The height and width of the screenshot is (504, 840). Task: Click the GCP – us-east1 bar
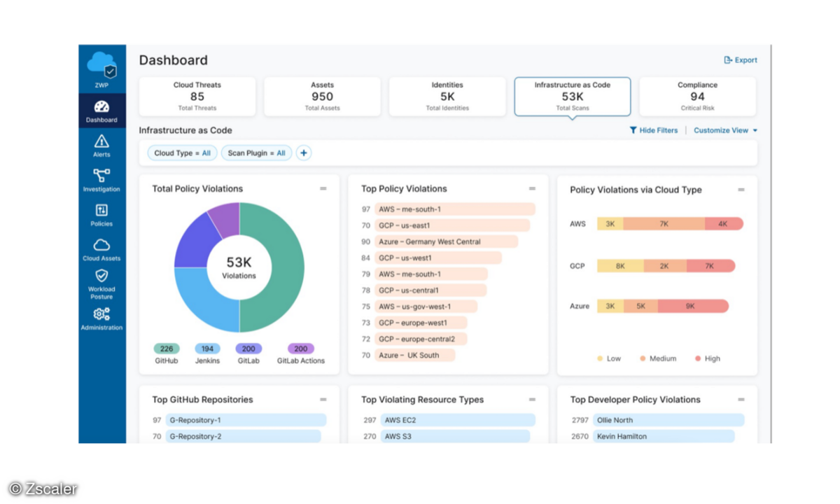[x=452, y=225]
